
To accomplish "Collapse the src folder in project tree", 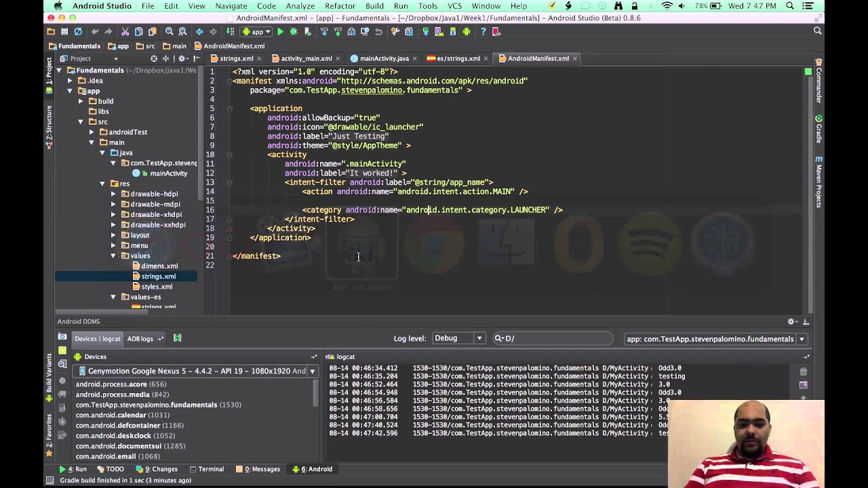I will tap(81, 122).
